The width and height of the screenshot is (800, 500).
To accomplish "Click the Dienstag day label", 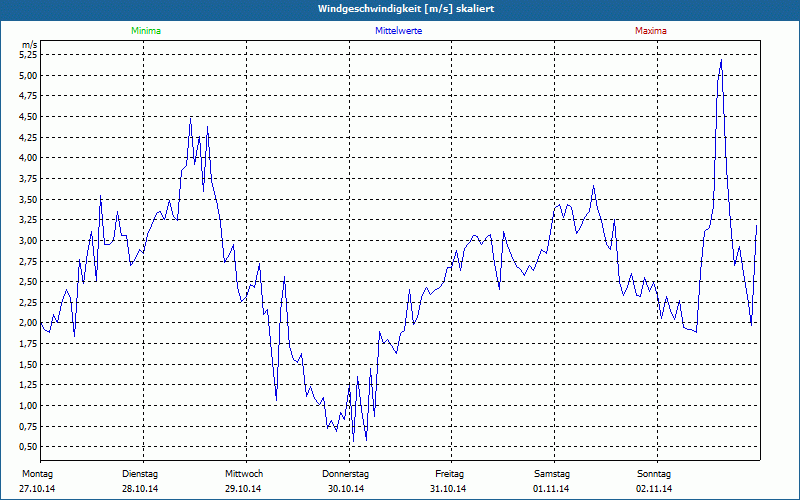I will 140,474.
